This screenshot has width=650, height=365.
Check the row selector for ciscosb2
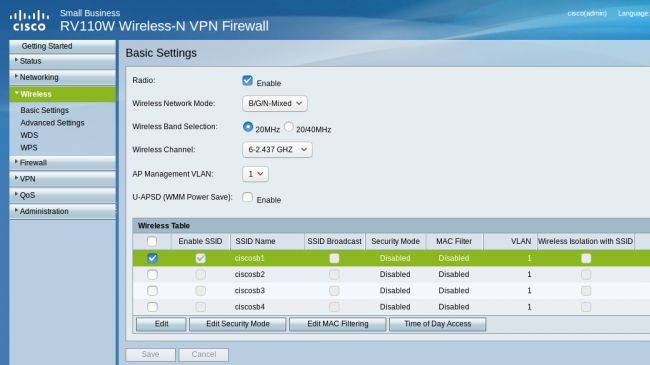(x=152, y=274)
